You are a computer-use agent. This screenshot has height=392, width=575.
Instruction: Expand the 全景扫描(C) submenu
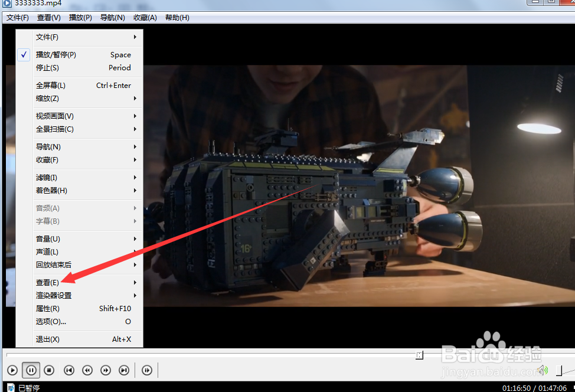(79, 129)
